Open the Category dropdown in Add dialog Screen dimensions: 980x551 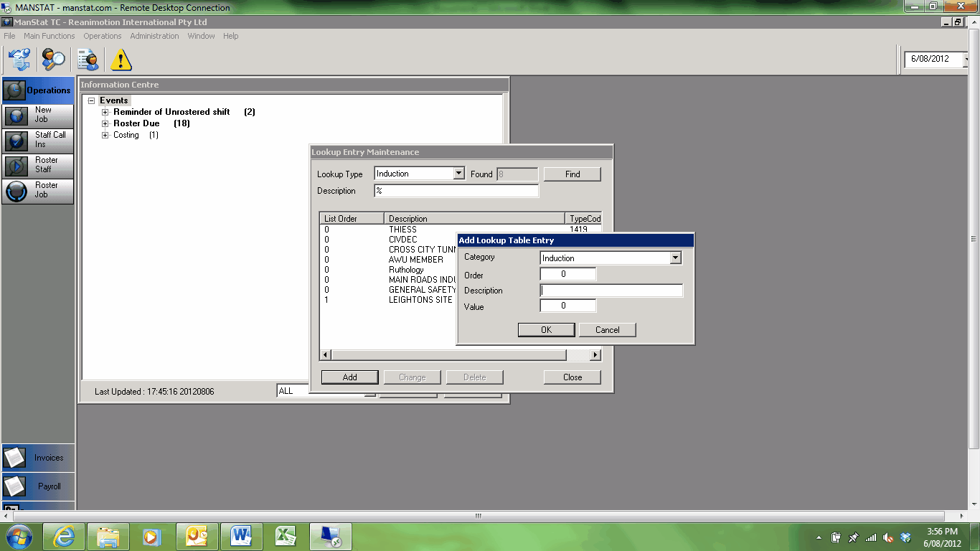coord(675,258)
